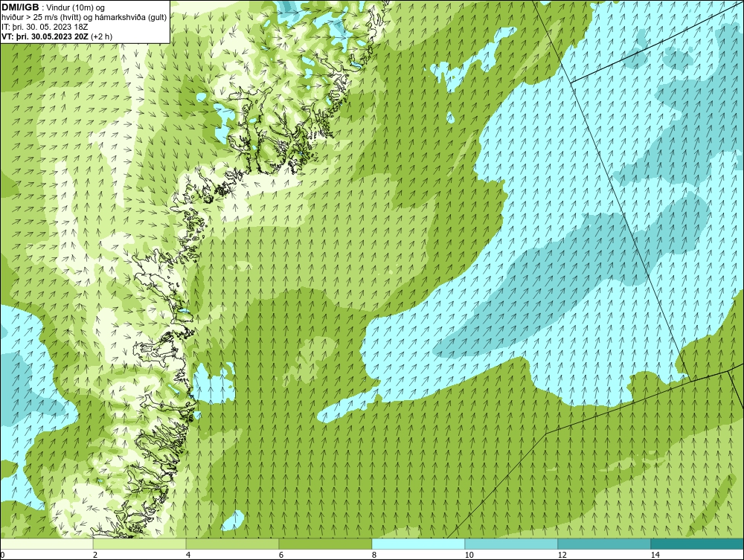The height and width of the screenshot is (560, 744).
Task: Click the 'hviður > 25 m/s' legend line
Action: pos(84,18)
